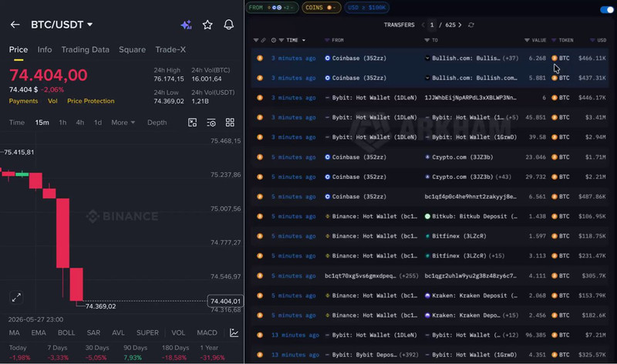Open the FROM entities filter chip
This screenshot has width=617, height=364.
tap(272, 8)
